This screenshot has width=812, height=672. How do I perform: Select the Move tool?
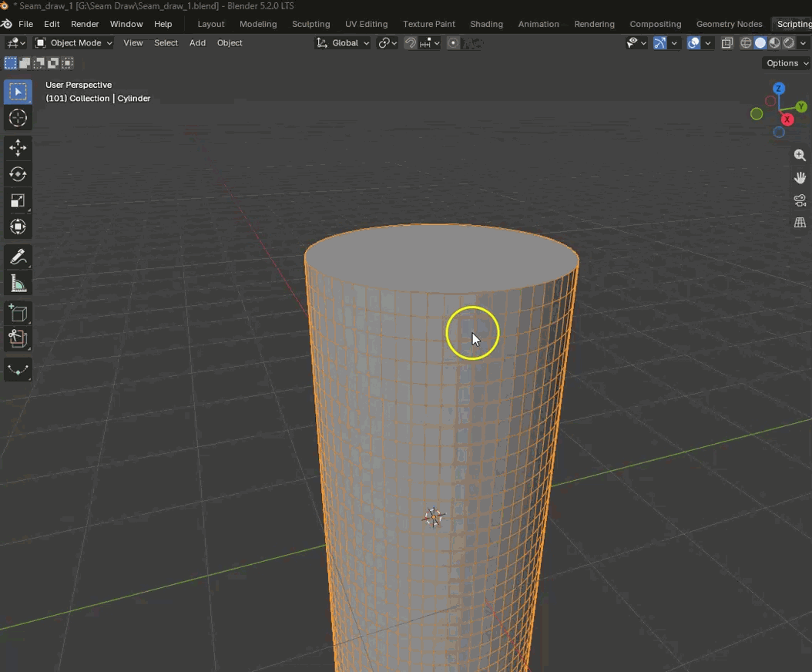click(x=18, y=148)
